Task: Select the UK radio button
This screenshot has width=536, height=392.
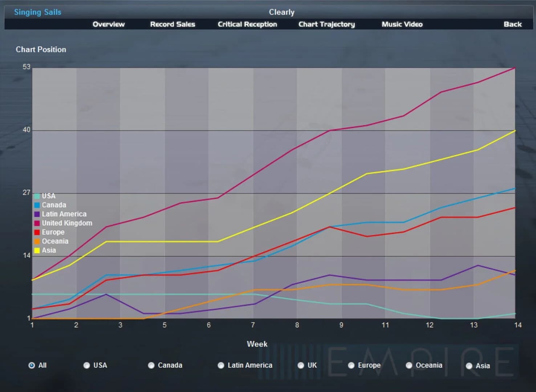Action: [x=301, y=366]
